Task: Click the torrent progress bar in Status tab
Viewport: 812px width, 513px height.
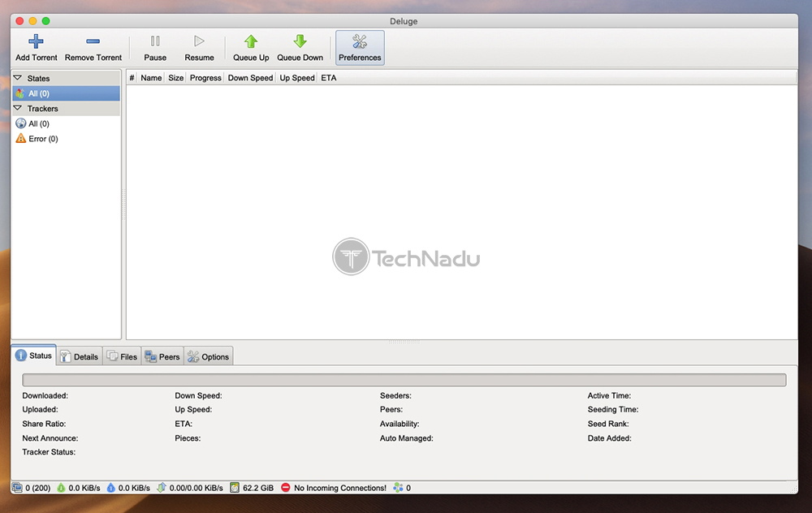Action: click(x=404, y=380)
